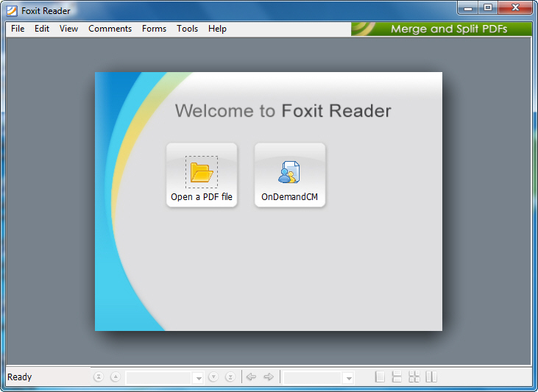Select continuous facing layout icon
The width and height of the screenshot is (538, 392).
[x=414, y=377]
